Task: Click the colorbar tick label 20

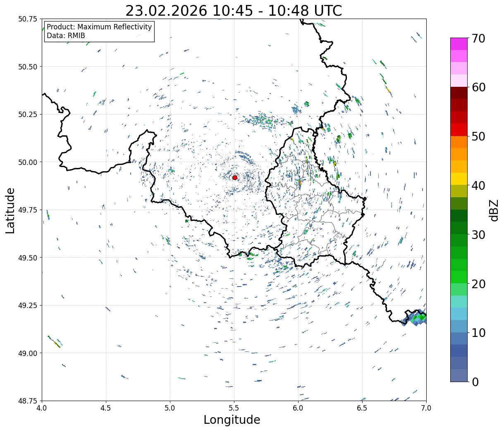Action: (x=478, y=284)
